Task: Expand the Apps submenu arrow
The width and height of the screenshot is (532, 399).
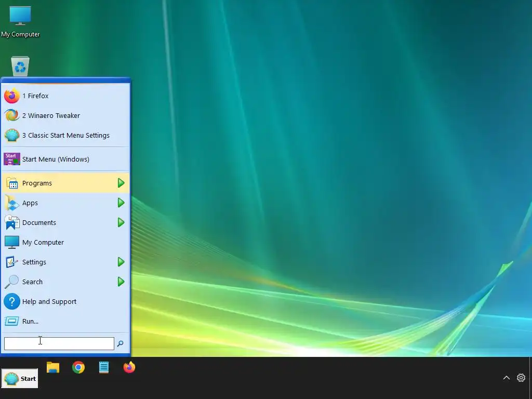Action: click(x=121, y=203)
